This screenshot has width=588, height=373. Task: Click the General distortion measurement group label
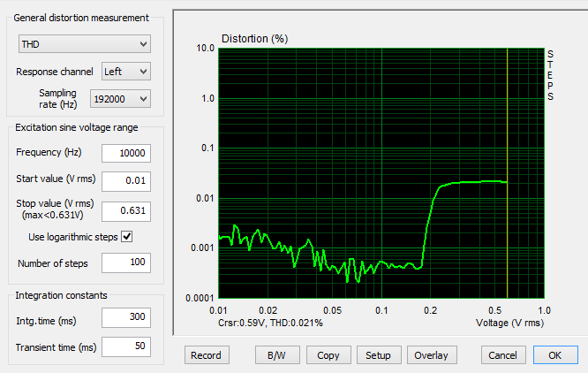pos(81,18)
